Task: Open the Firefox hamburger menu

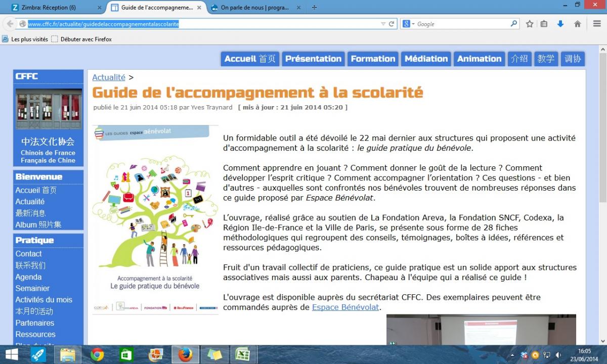Action: (597, 24)
